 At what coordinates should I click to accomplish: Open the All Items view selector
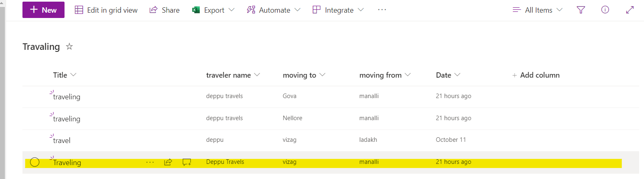coord(537,10)
